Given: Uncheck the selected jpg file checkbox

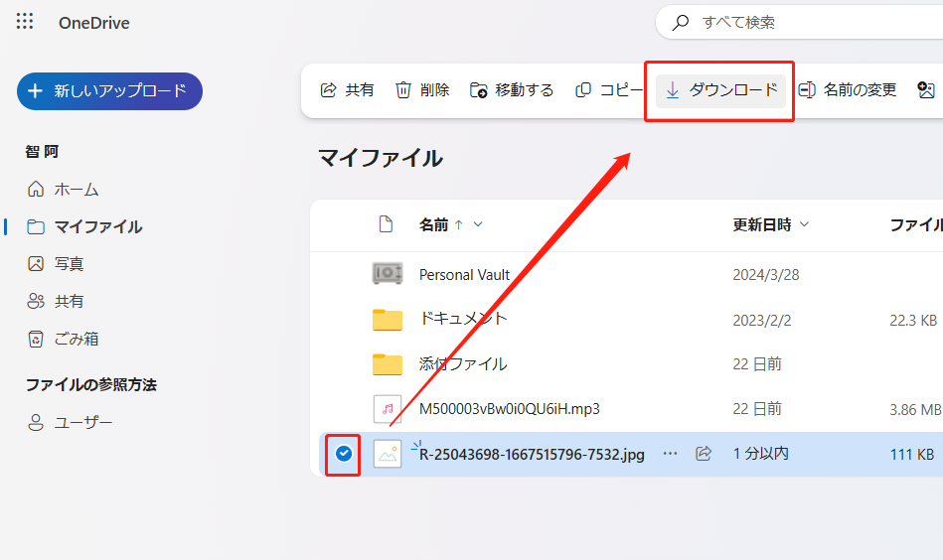Looking at the screenshot, I should click(x=344, y=454).
